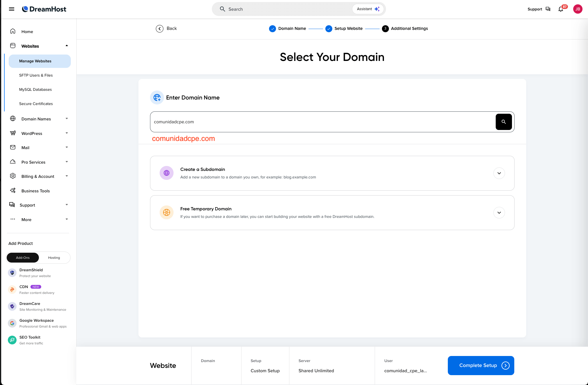Click the Complete Setup button
588x385 pixels.
pyautogui.click(x=481, y=366)
